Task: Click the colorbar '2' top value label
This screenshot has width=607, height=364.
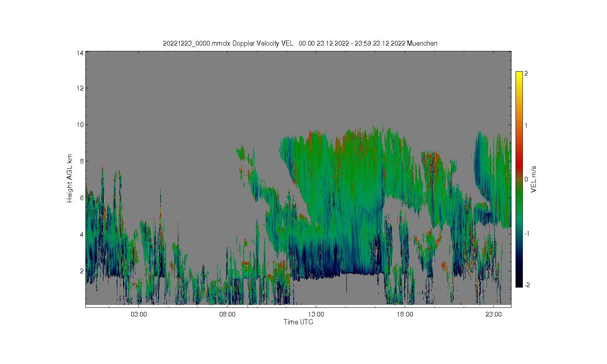Action: coord(526,74)
